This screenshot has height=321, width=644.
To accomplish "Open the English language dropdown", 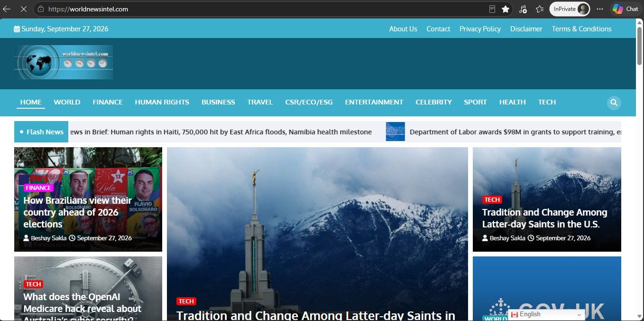I will (546, 314).
